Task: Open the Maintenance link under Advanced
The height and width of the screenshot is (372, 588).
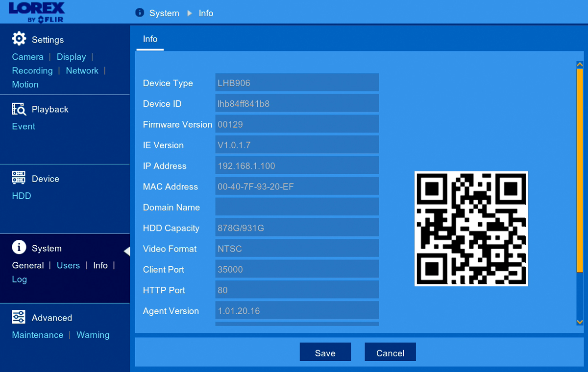Action: [x=38, y=335]
